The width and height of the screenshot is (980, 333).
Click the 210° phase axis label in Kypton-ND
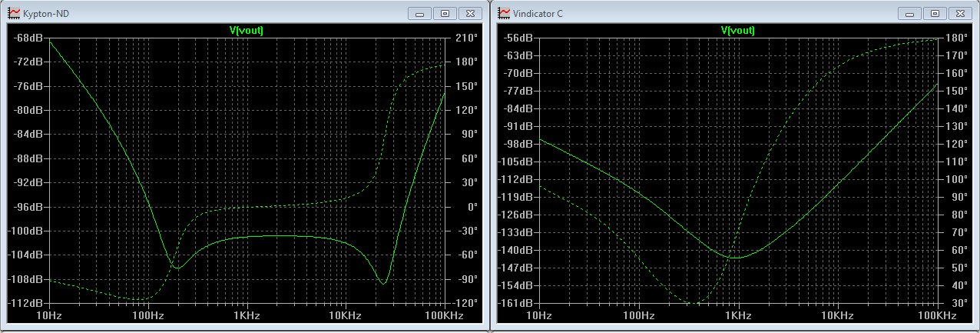click(x=466, y=38)
